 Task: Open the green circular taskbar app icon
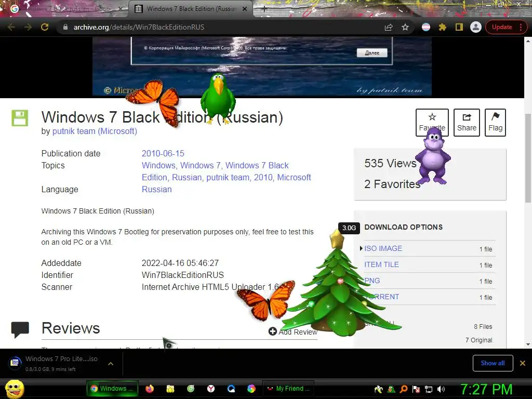tap(191, 389)
